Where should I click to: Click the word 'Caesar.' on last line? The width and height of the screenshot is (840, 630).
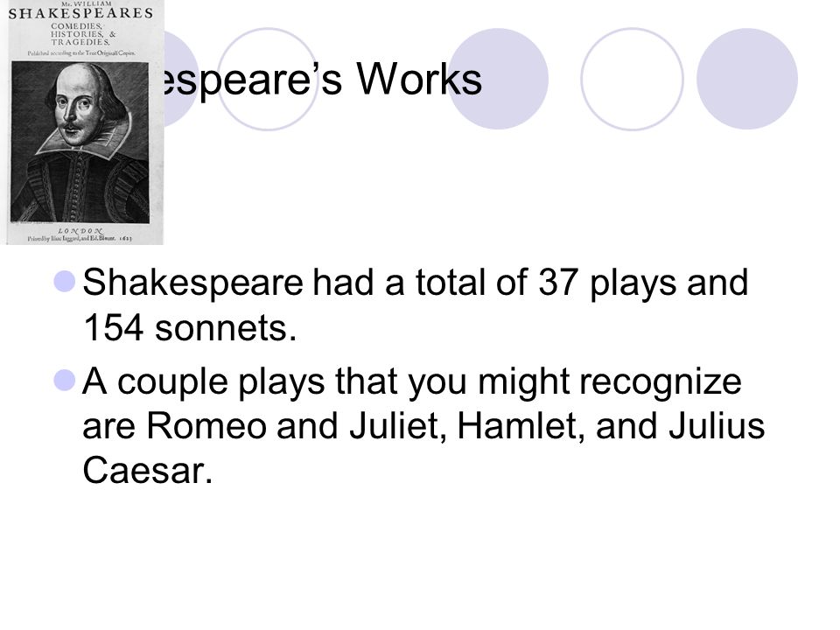(x=148, y=471)
